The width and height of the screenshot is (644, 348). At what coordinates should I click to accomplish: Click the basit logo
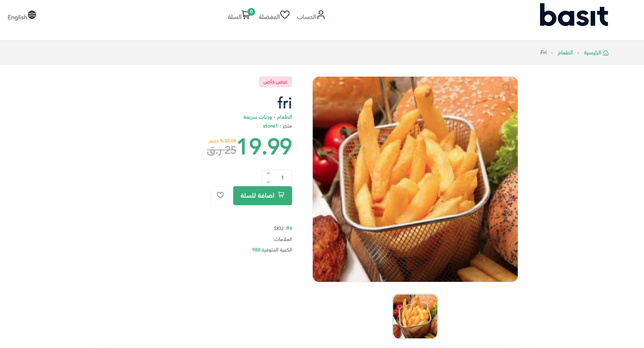tap(574, 15)
